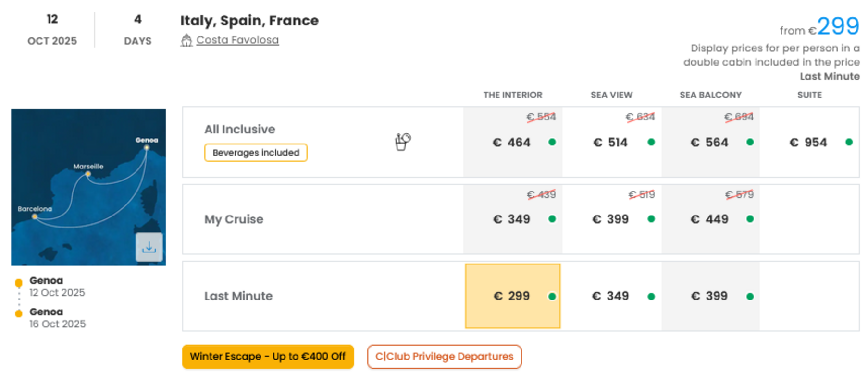Choose All Inclusive Suite €954 price
This screenshot has width=868, height=384.
[809, 142]
